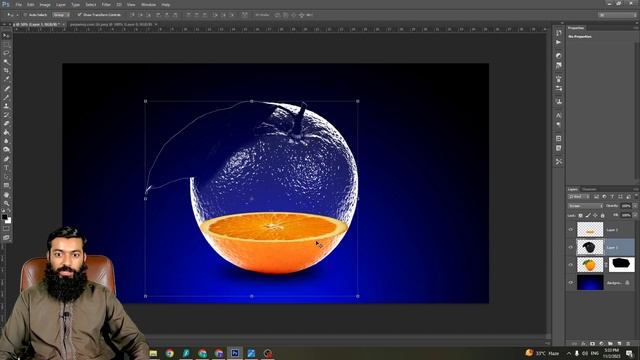Select the Blur tool
The width and height of the screenshot is (640, 360).
coord(6,141)
